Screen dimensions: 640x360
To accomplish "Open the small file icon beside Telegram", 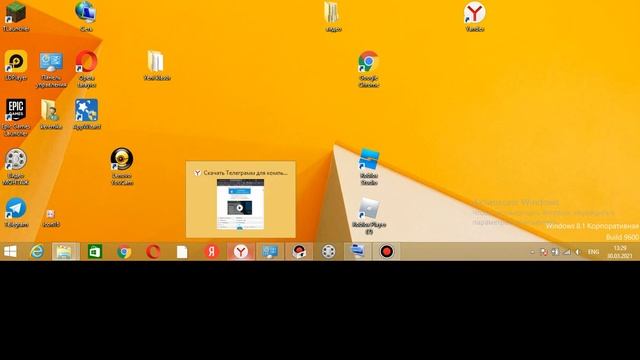I will 51,218.
